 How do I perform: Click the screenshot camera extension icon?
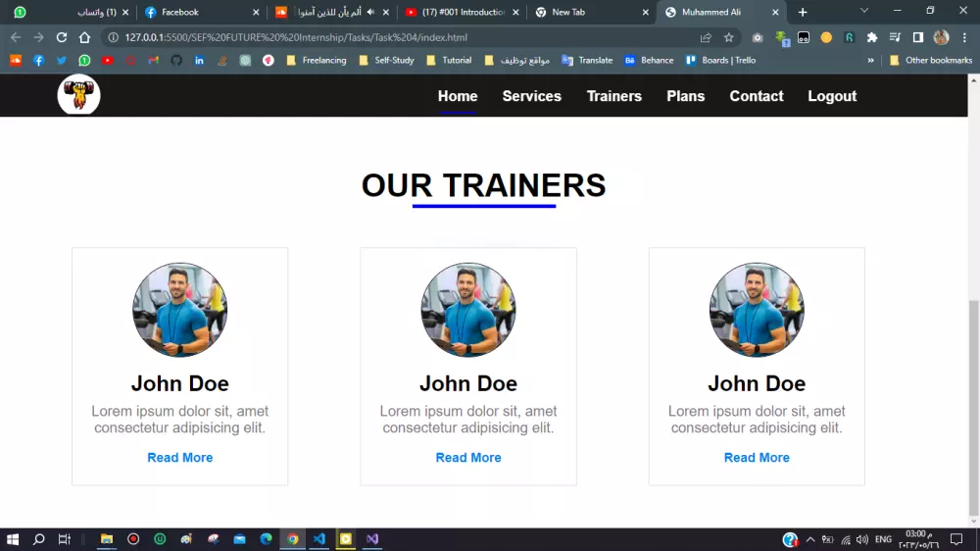(x=758, y=37)
